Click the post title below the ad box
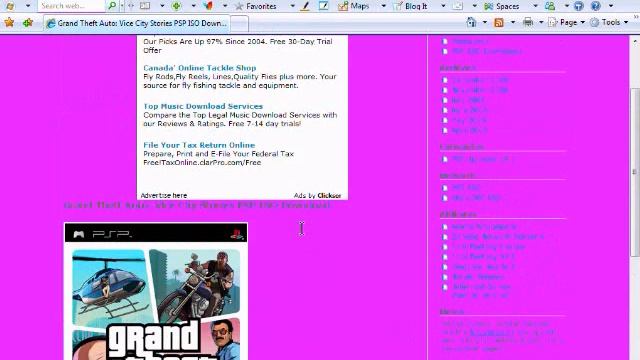 (x=197, y=205)
